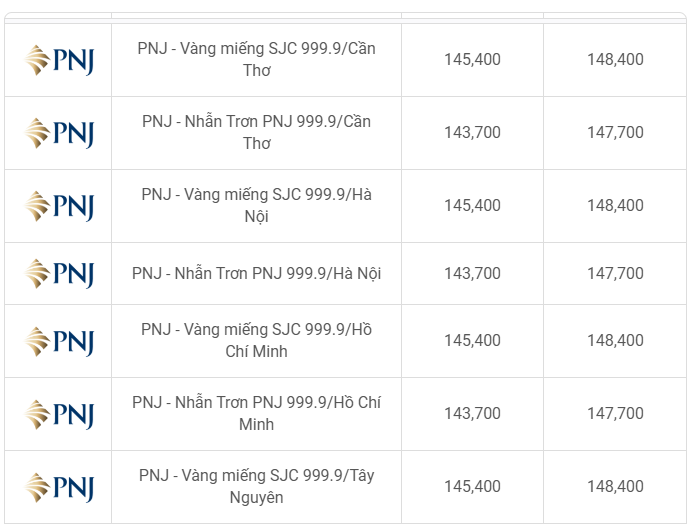
Task: Select the Vàng miếng SJC 999.9/Cần Thơ name
Action: coord(256,59)
